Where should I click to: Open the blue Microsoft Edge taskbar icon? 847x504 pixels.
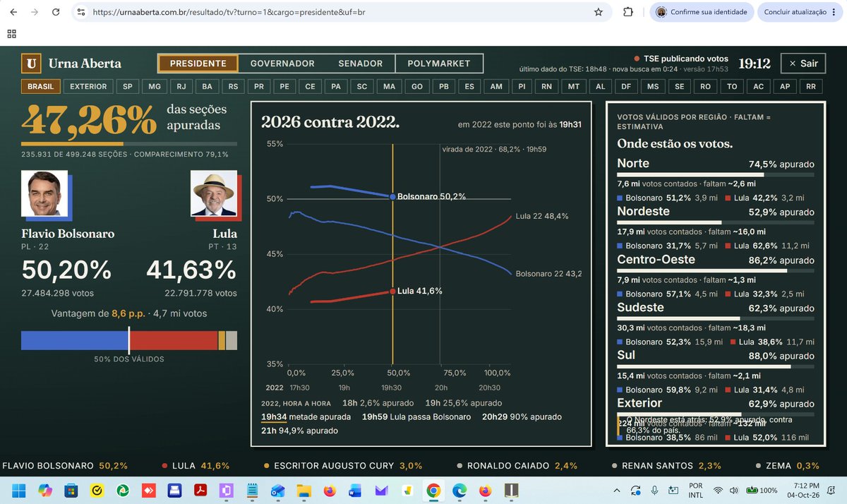[x=459, y=490]
